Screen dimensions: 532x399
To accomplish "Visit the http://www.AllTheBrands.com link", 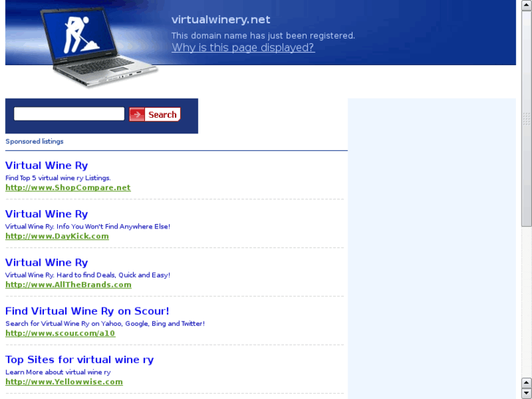I will [x=68, y=285].
